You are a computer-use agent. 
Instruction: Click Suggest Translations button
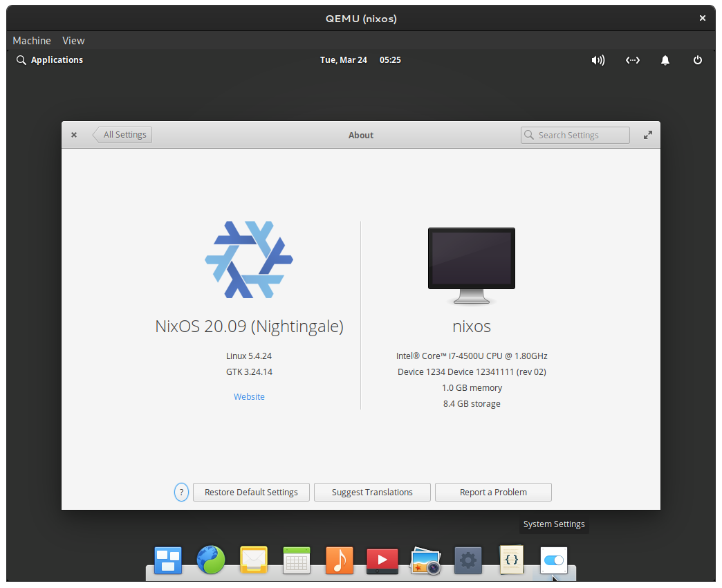coord(372,493)
